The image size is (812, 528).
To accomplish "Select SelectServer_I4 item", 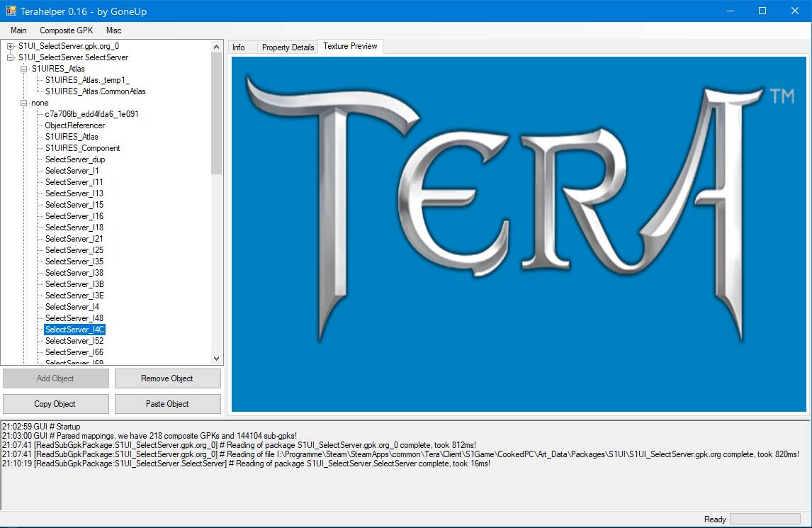I will pos(72,308).
